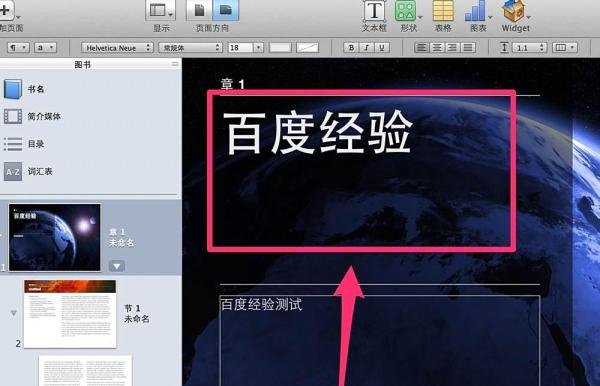Open the font size dropdown arrow
Image resolution: width=600 pixels, height=386 pixels.
[x=259, y=48]
